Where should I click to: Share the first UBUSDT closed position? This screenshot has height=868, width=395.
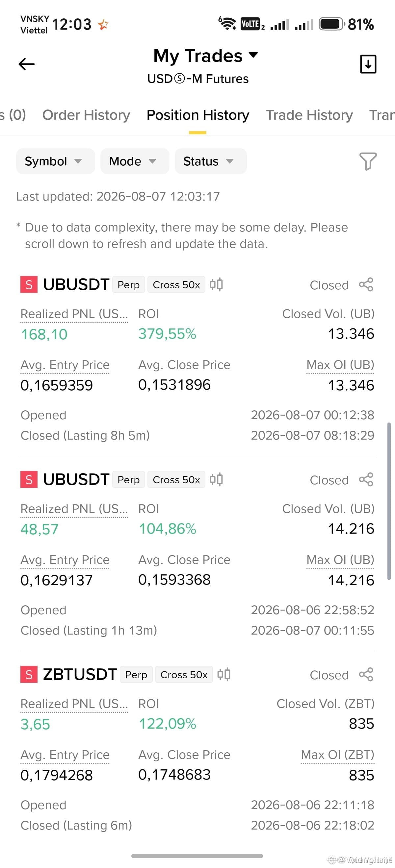(x=366, y=285)
